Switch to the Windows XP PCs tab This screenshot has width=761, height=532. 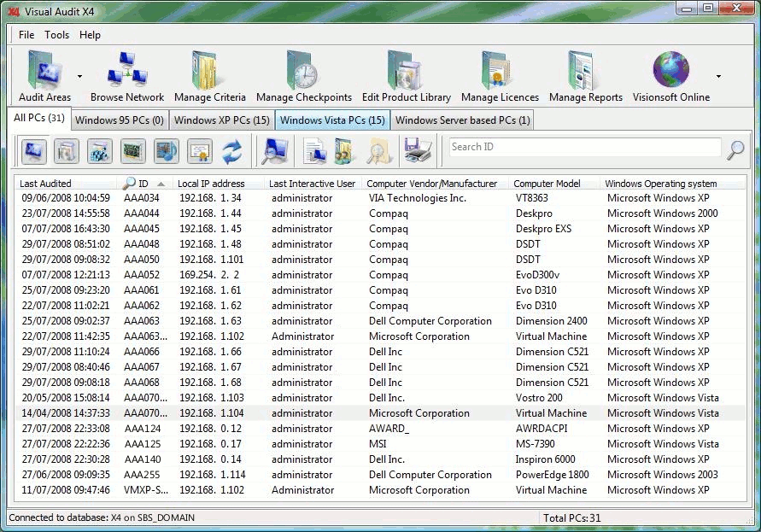(x=222, y=120)
